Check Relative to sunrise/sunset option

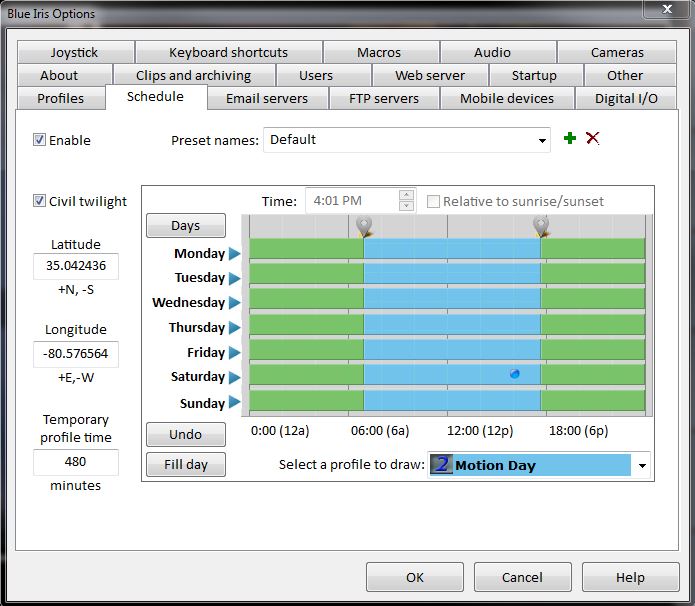[x=433, y=202]
